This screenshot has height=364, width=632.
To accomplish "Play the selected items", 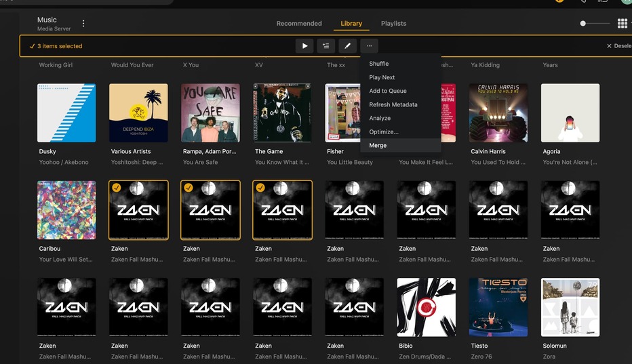I will [x=304, y=46].
